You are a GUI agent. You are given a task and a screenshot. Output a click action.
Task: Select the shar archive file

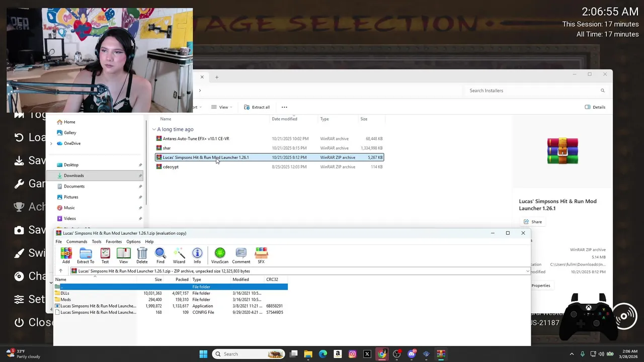coord(270,148)
